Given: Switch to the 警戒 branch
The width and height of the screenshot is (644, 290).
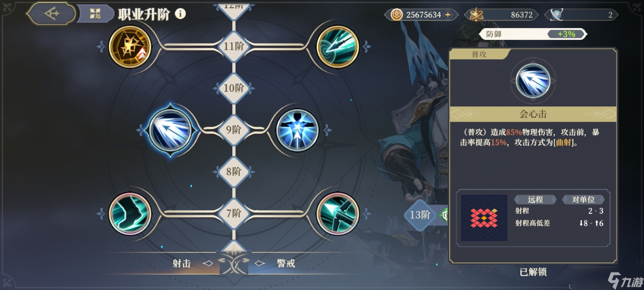Looking at the screenshot, I should pyautogui.click(x=286, y=263).
